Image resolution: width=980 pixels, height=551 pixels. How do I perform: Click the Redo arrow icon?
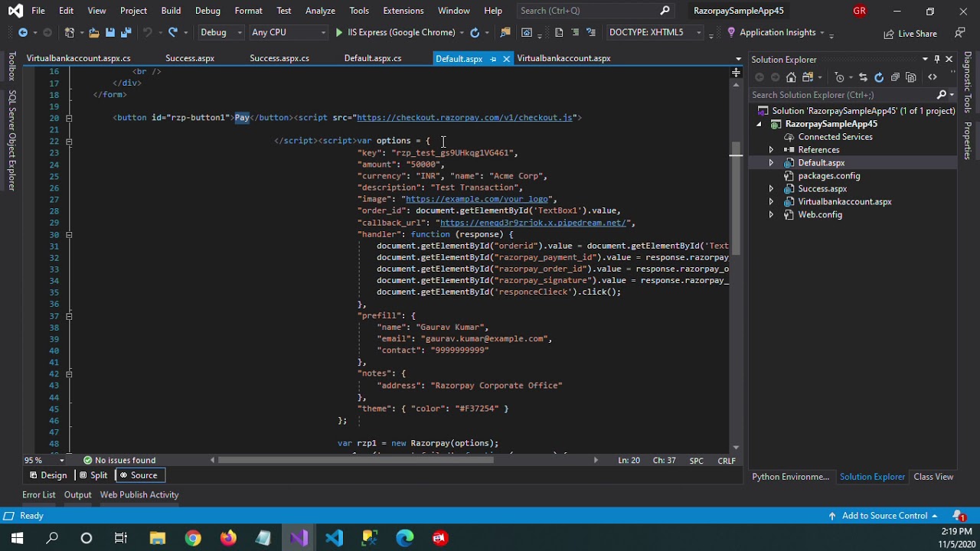tap(173, 32)
